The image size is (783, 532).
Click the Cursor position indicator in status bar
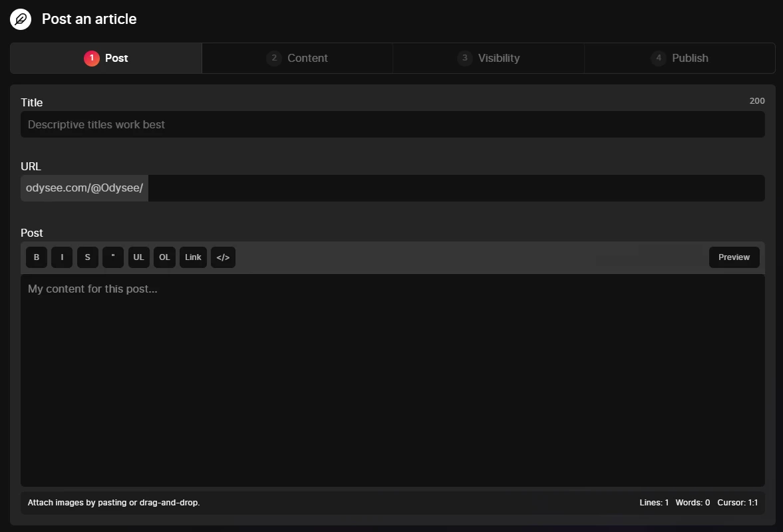pyautogui.click(x=737, y=503)
